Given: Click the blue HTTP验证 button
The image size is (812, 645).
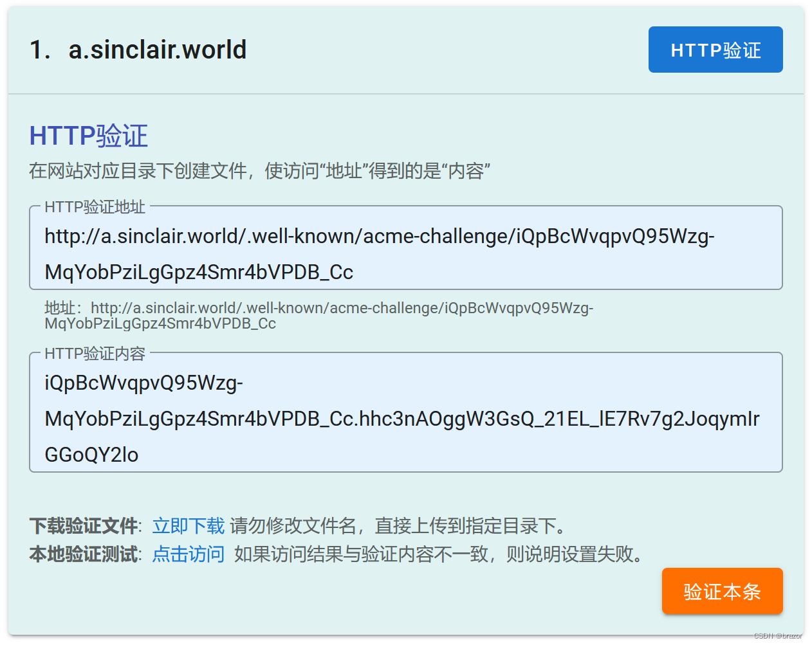Looking at the screenshot, I should [x=715, y=50].
